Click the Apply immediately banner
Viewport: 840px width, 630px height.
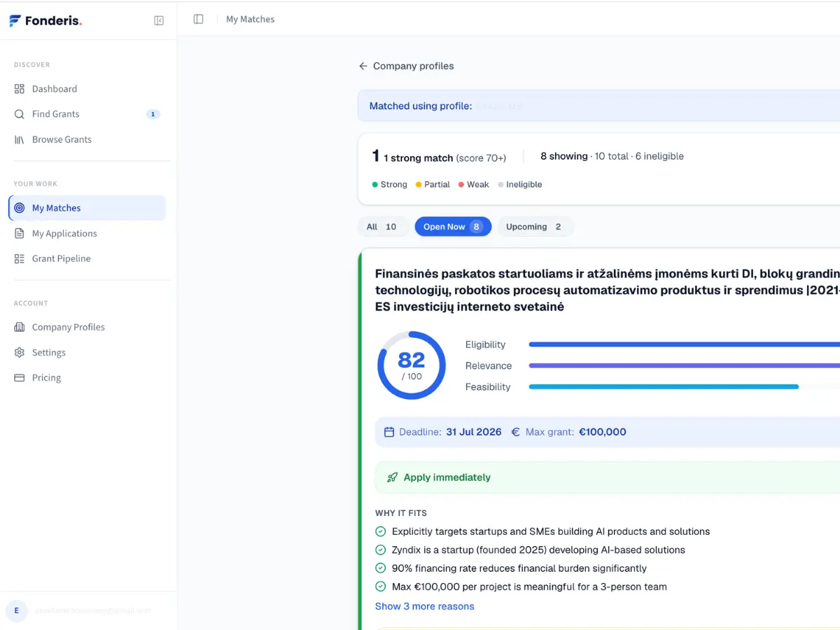coord(608,477)
